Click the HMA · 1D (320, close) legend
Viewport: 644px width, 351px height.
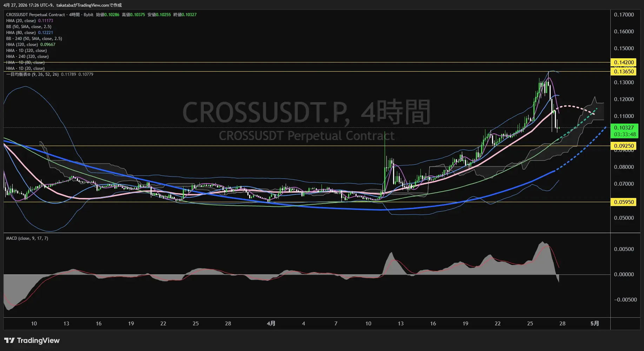[x=26, y=51]
